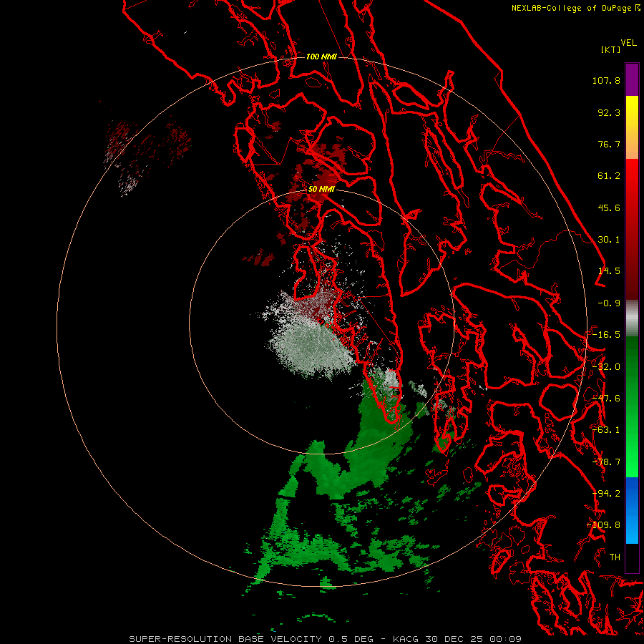The height and width of the screenshot is (644, 644).
Task: Click the Super-Resolution Base Velocity caption text
Action: click(x=326, y=639)
